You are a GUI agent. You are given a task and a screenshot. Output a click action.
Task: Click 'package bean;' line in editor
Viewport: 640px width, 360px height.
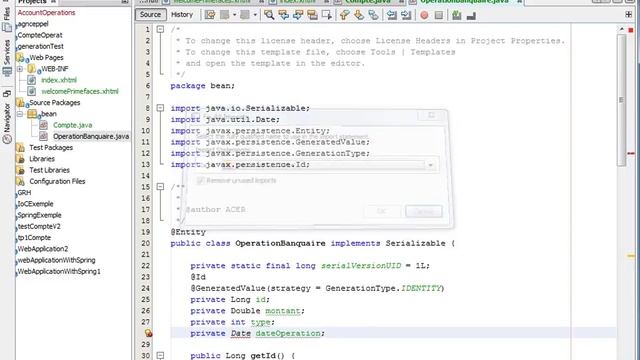point(202,86)
